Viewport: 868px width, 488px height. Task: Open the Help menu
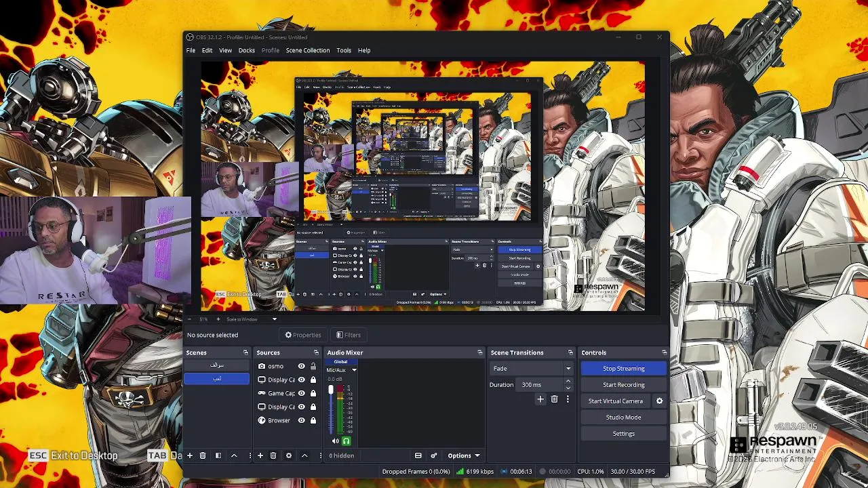364,50
